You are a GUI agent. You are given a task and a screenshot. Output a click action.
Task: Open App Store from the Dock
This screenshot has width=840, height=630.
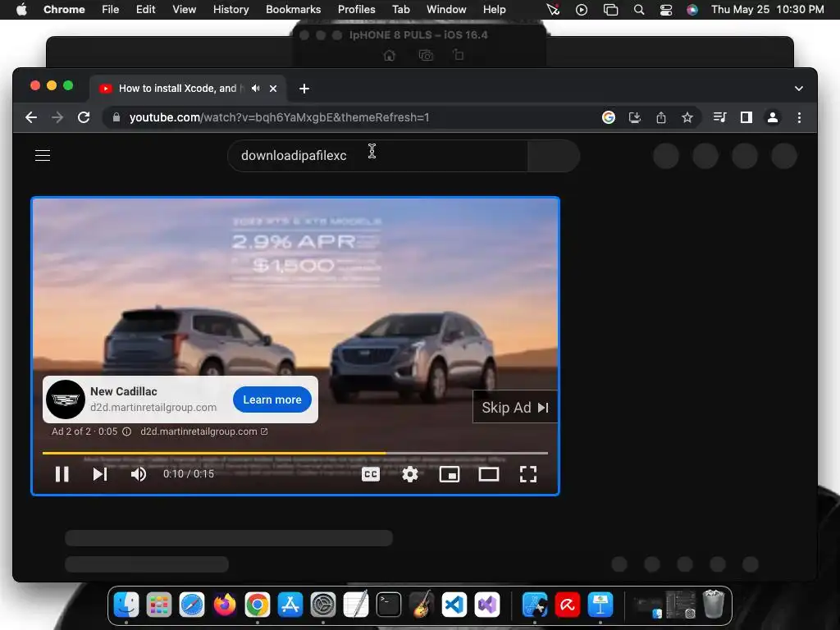[290, 605]
